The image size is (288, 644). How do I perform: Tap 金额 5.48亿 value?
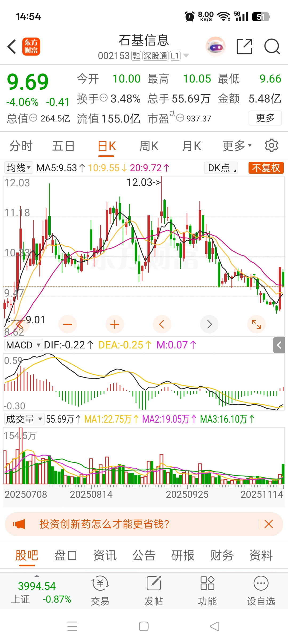pos(249,99)
